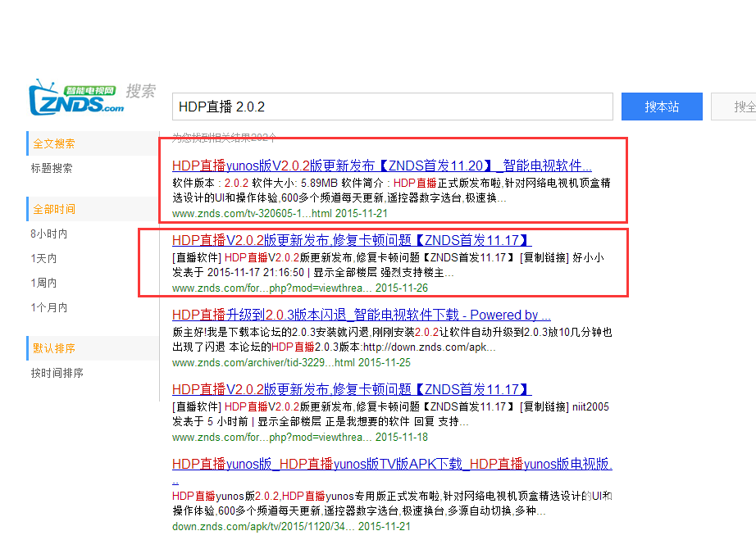Filter results to 8小时内
Viewport: 756px width, 540px height.
point(49,234)
